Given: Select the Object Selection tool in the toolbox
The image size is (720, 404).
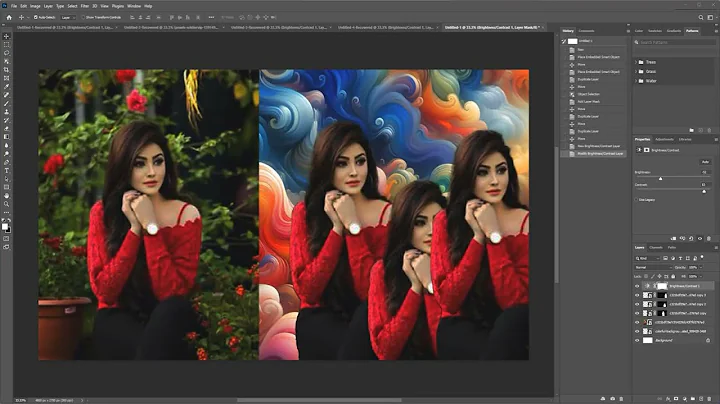Looking at the screenshot, I should pos(6,61).
